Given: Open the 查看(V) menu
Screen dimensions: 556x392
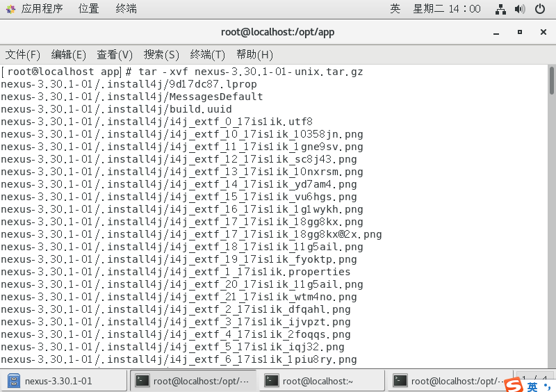Looking at the screenshot, I should [115, 55].
